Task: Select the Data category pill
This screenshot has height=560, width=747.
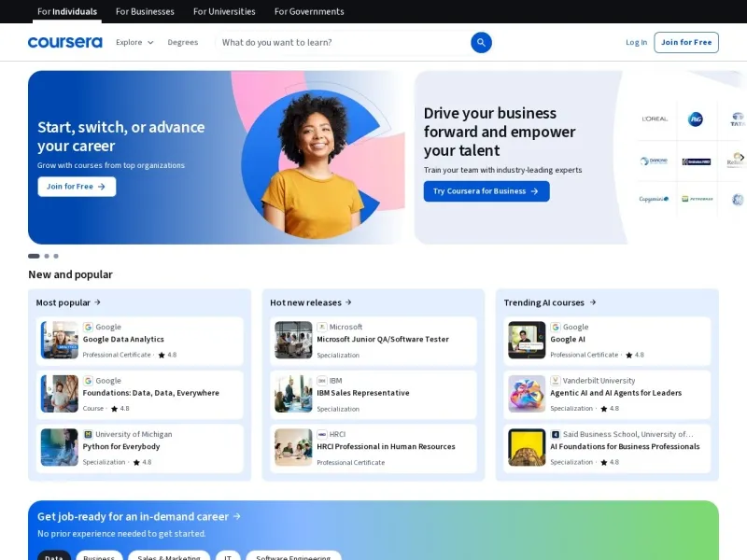Action: pyautogui.click(x=54, y=556)
